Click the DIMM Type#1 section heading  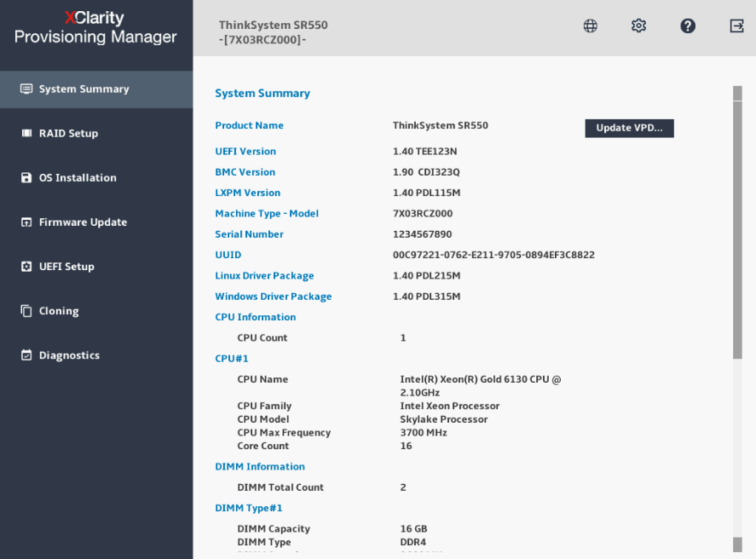click(x=249, y=508)
